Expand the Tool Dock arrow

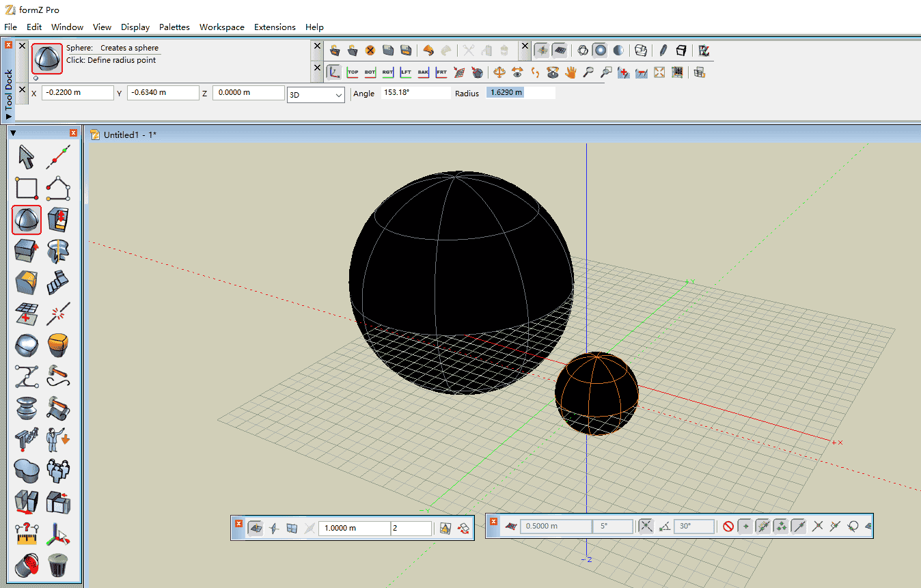[8, 117]
